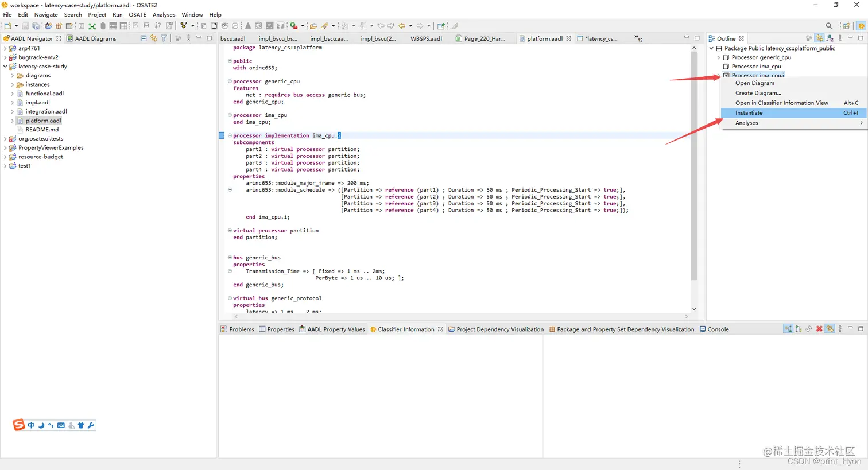This screenshot has width=868, height=470.
Task: Click the Outline sort alphabetically icon
Action: (x=830, y=38)
